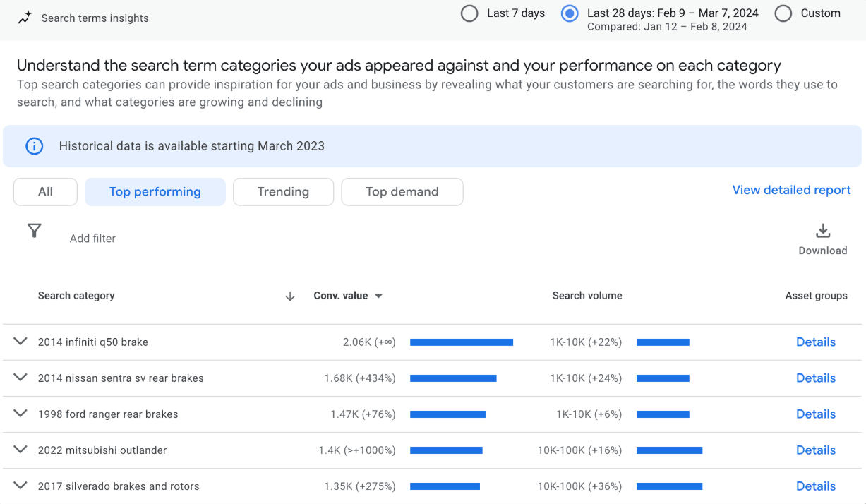
Task: Click the 2017 silverado brakes and rotors category name
Action: click(119, 486)
